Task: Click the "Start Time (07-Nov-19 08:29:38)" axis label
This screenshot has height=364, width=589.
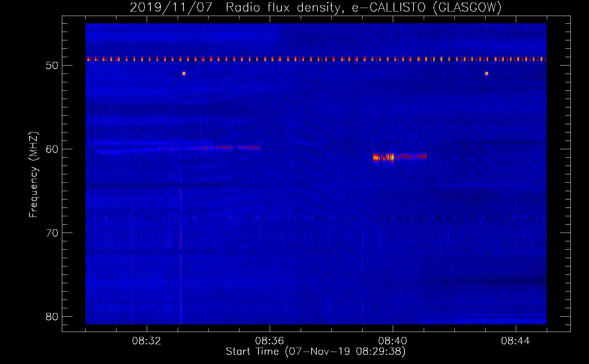Action: (x=316, y=352)
